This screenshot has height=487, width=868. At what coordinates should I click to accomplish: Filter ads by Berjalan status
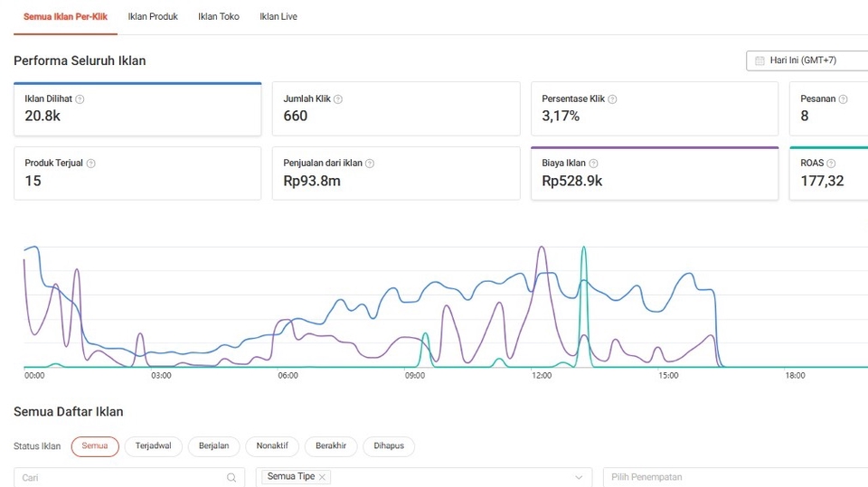click(x=213, y=446)
